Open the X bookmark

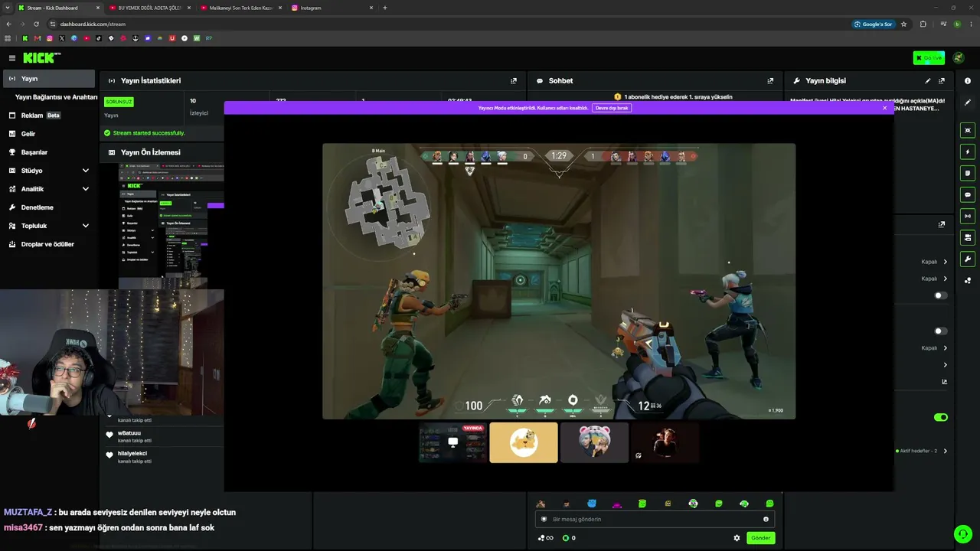(x=62, y=38)
